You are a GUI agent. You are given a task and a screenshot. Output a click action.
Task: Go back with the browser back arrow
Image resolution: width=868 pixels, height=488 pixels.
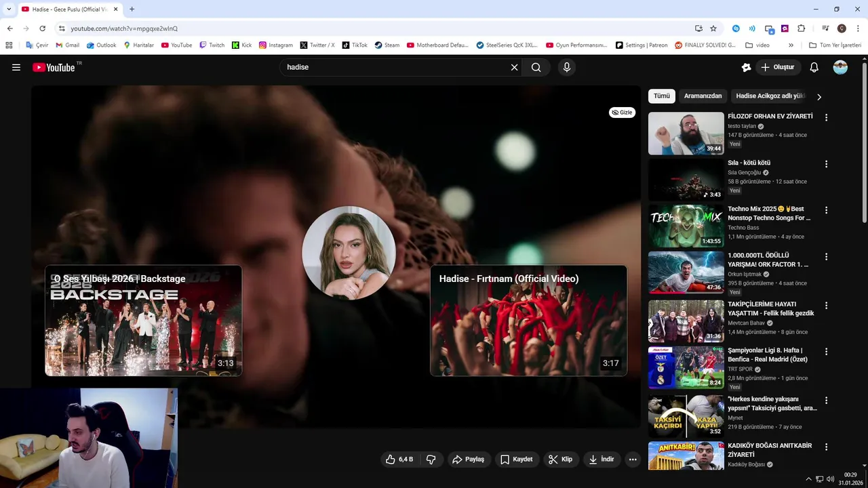click(9, 28)
